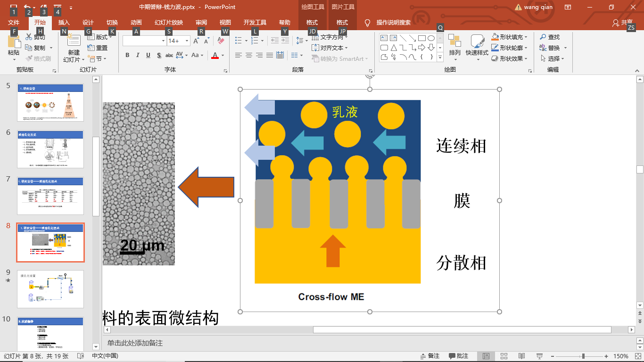Expand the Shape Fill dropdown
Screen dimensions: 644x362
pyautogui.click(x=526, y=37)
